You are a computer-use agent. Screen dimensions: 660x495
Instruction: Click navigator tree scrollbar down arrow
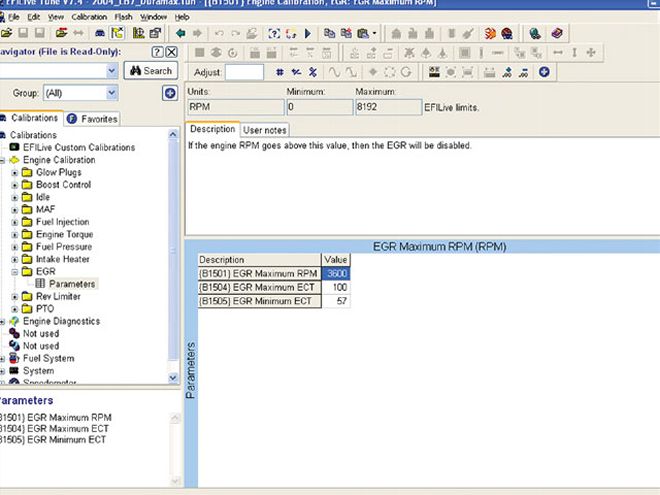173,378
